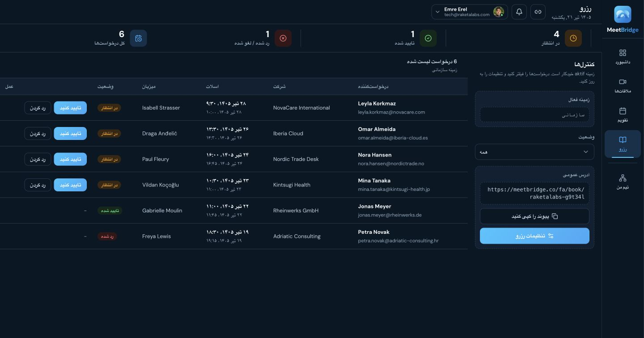Screen dimensions: 644x338
Task: Click company Rheinwerks GmbH
Action: click(296, 211)
